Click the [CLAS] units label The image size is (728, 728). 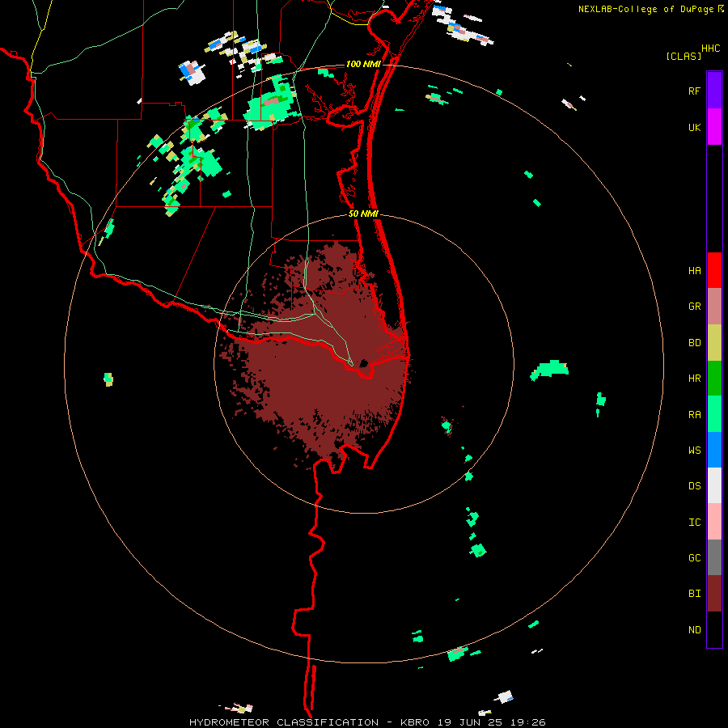[x=684, y=56]
